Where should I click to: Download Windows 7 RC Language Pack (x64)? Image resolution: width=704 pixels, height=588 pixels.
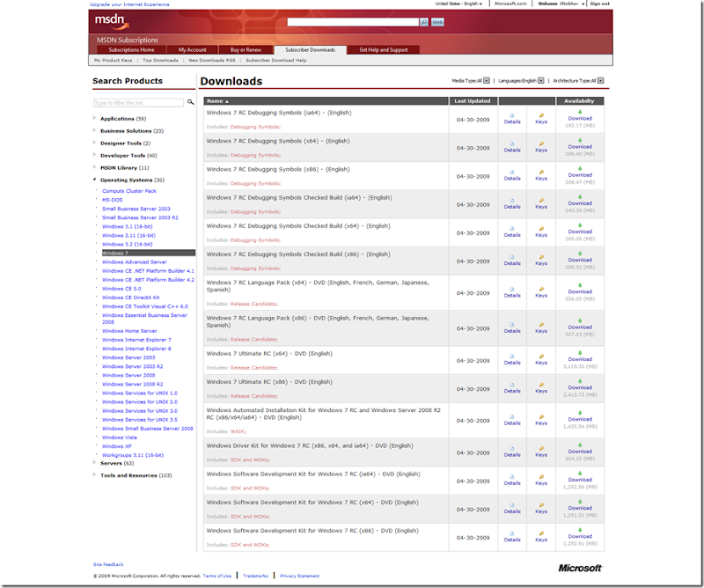pyautogui.click(x=580, y=289)
